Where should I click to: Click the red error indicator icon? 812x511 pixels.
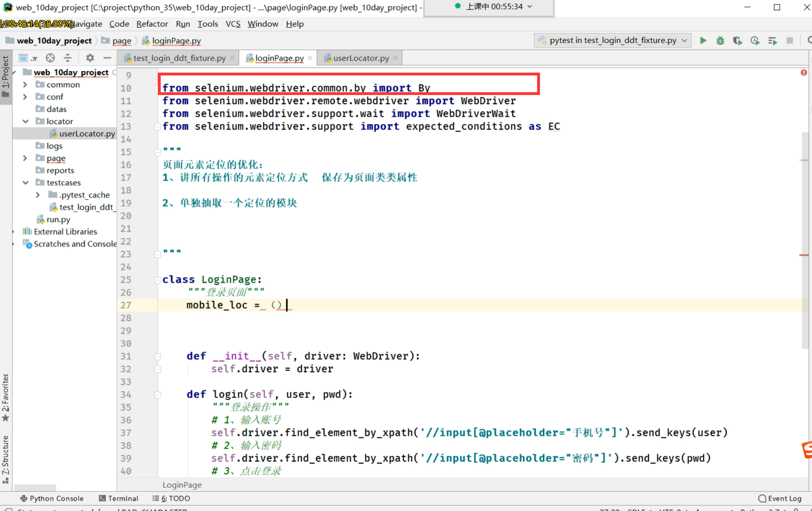[803, 73]
